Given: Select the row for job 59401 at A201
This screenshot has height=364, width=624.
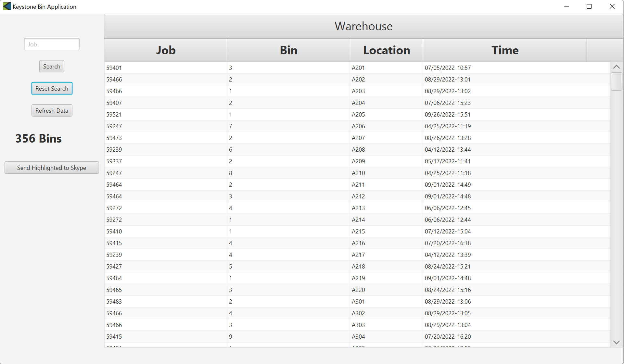Looking at the screenshot, I should point(260,68).
